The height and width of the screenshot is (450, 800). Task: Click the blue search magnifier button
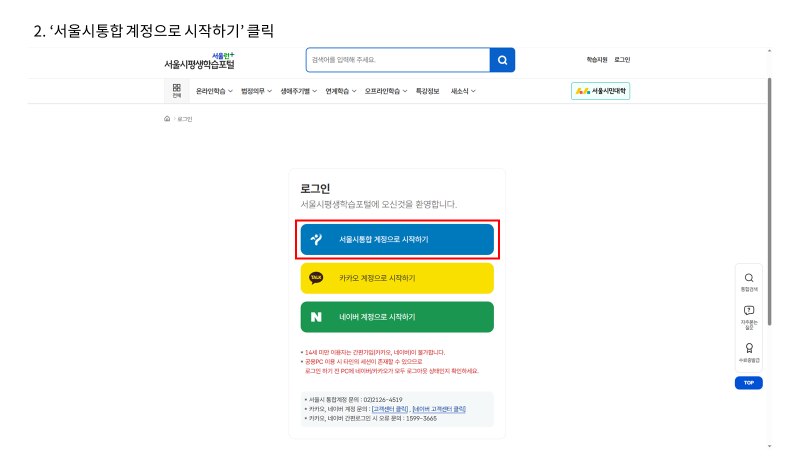[502, 60]
